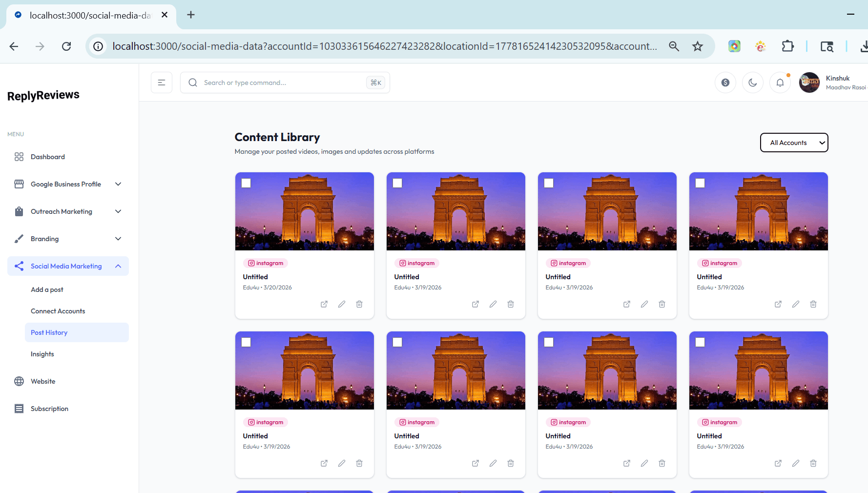Tick checkbox on fourth post in first row

[x=700, y=183]
